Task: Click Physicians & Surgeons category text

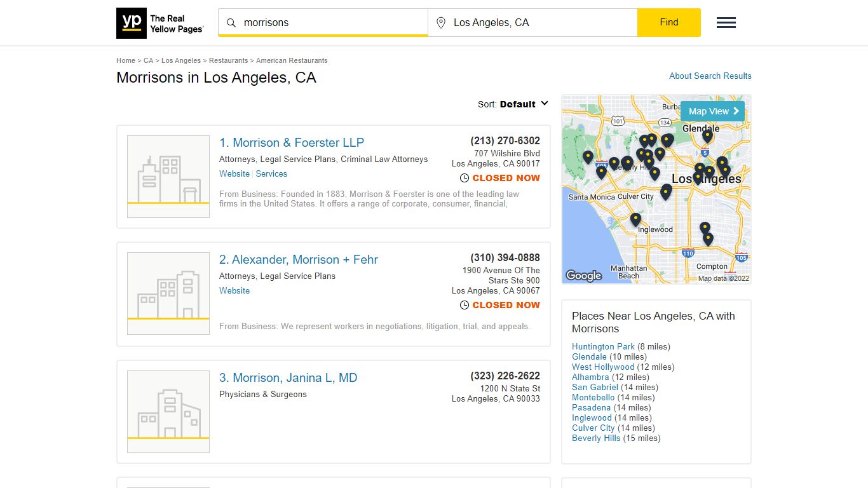Action: pos(263,395)
